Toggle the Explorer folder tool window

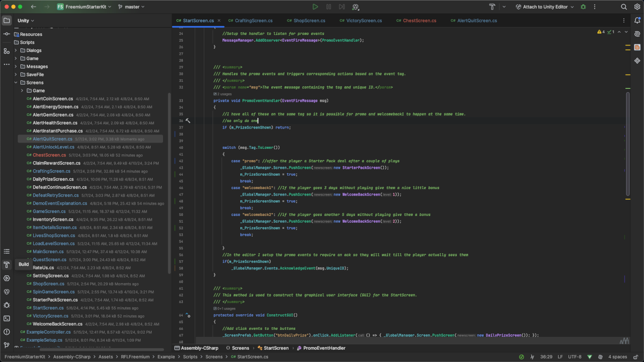[6, 20]
